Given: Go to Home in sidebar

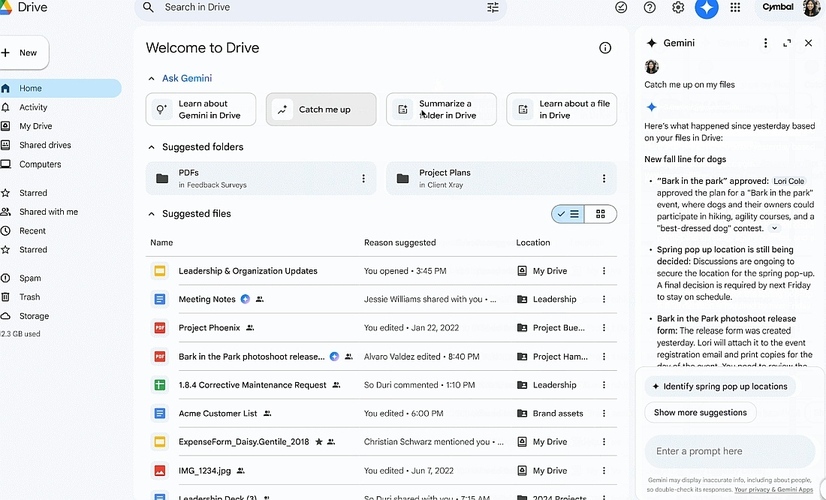Looking at the screenshot, I should (x=60, y=89).
